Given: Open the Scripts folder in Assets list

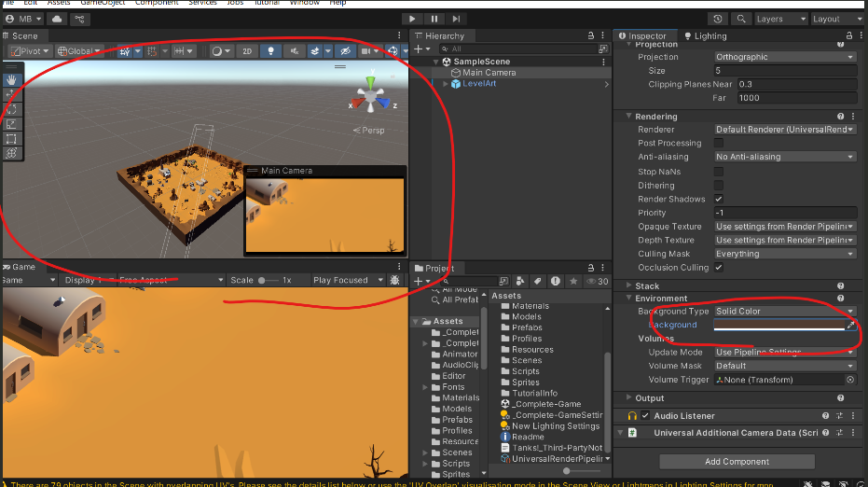Looking at the screenshot, I should click(x=525, y=371).
